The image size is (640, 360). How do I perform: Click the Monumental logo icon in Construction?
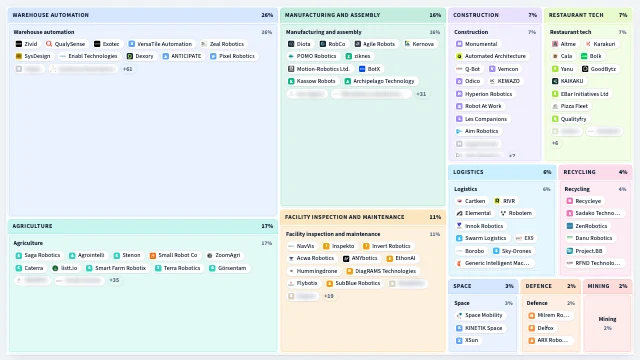[x=459, y=44]
